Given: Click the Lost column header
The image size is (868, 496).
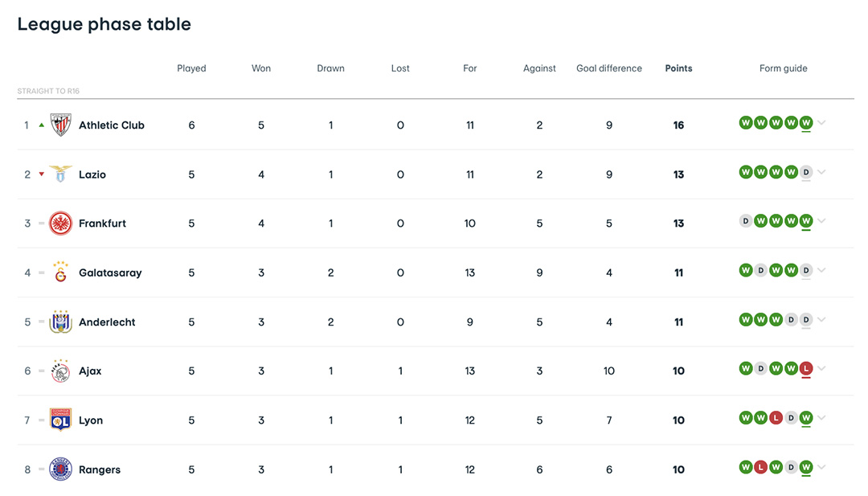Looking at the screenshot, I should tap(400, 68).
